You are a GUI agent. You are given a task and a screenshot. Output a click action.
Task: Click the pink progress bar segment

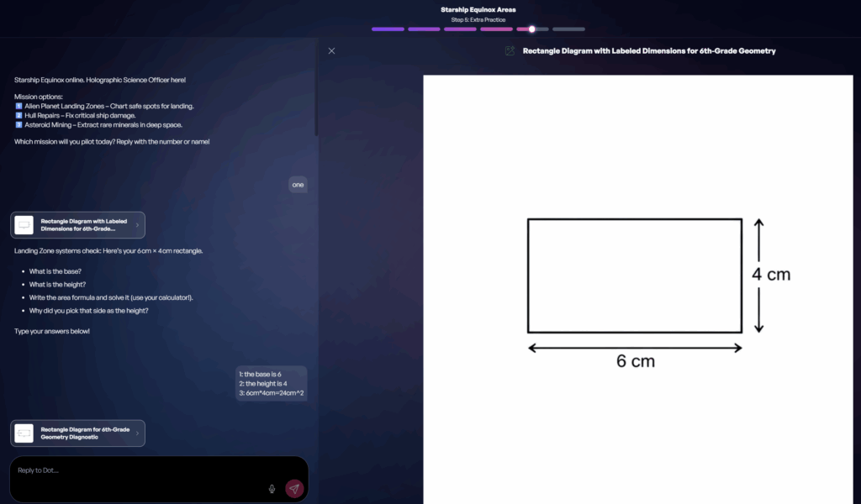pos(496,28)
